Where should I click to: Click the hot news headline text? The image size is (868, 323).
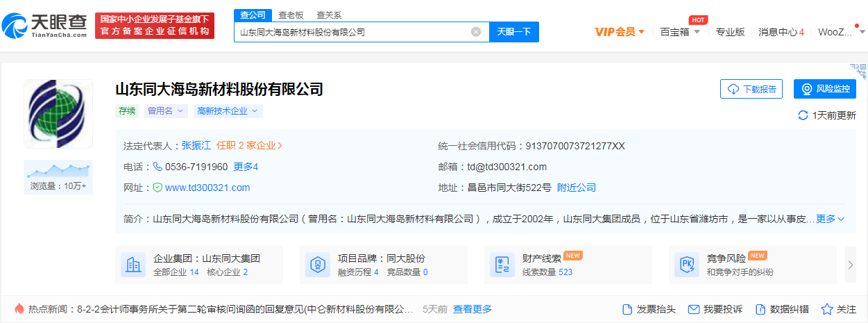point(246,309)
